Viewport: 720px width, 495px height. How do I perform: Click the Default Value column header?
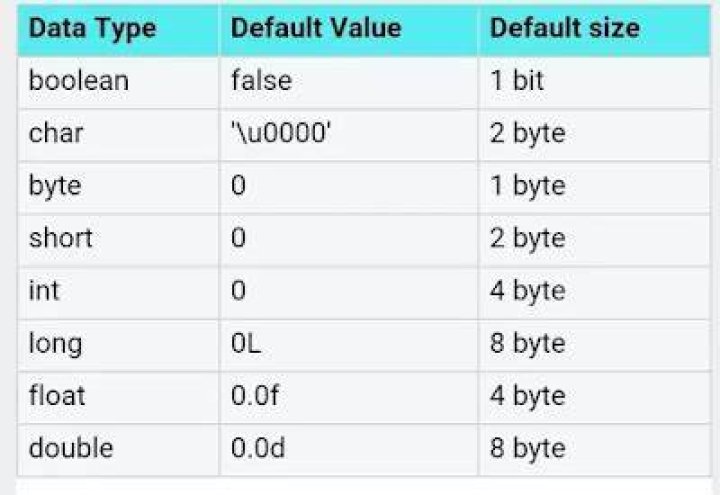[x=349, y=29]
